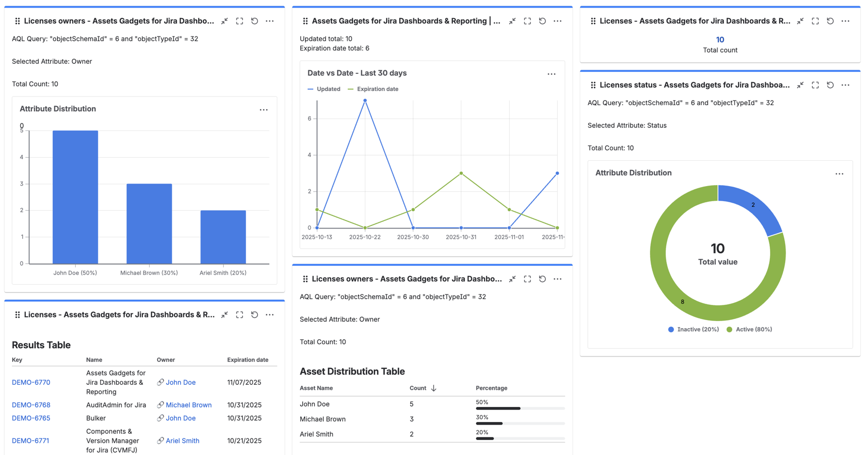Collapse the Licenses status gadget

coord(800,85)
